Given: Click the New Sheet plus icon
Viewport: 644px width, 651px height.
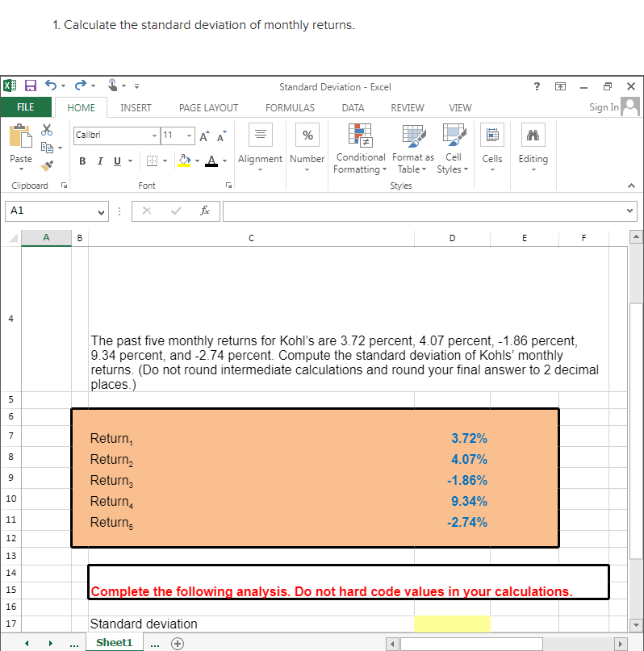Looking at the screenshot, I should (x=178, y=644).
